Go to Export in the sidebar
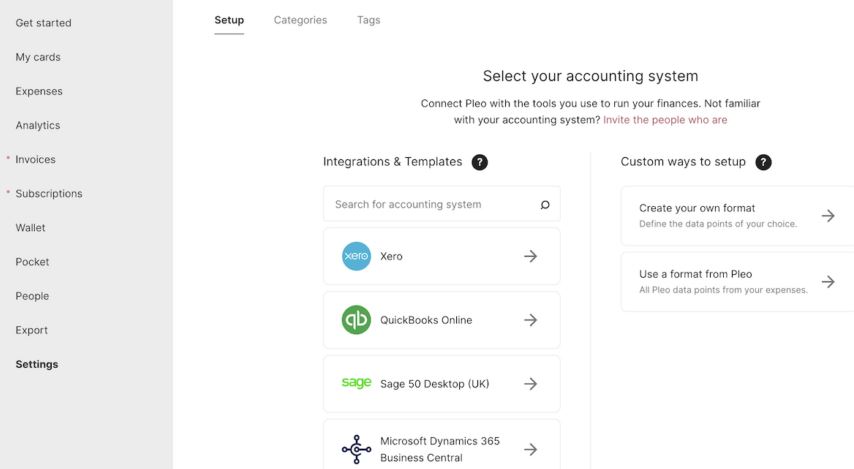The width and height of the screenshot is (854, 469). pos(32,330)
